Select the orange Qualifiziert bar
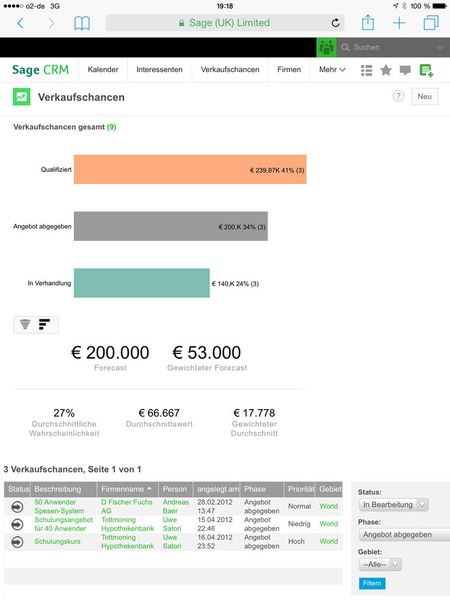 [190, 169]
